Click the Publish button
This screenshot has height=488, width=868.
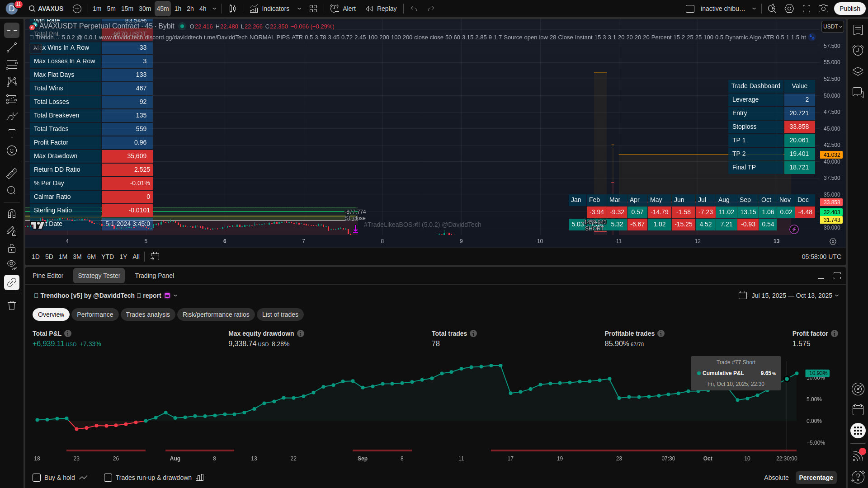[x=849, y=9]
